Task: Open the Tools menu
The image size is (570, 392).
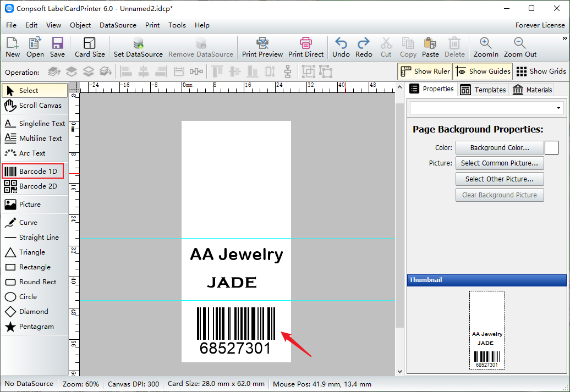Action: click(x=177, y=25)
